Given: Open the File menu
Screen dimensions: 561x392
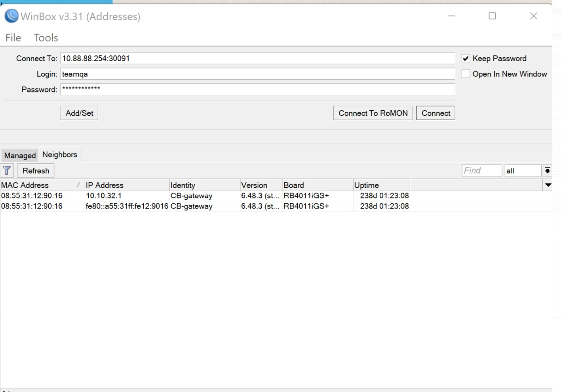Looking at the screenshot, I should point(13,38).
